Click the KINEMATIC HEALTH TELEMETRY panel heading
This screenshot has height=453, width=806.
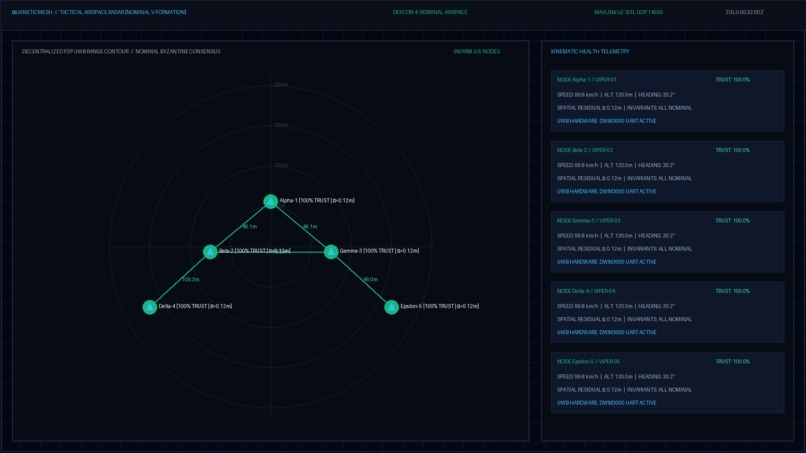pos(590,51)
